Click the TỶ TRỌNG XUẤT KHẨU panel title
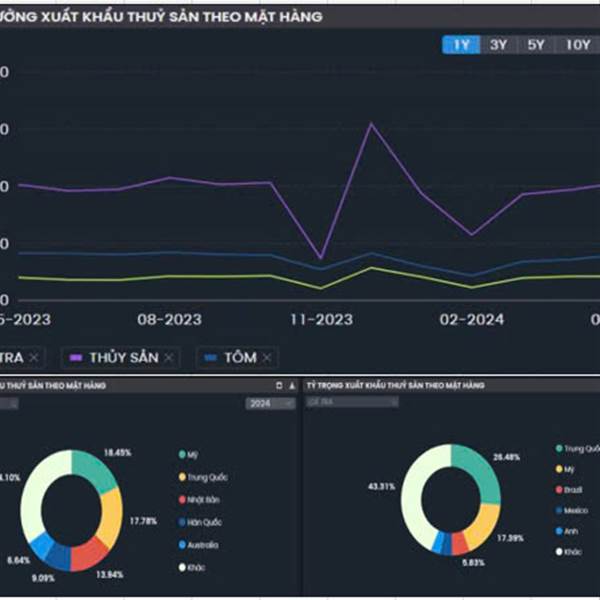Image resolution: width=600 pixels, height=600 pixels. point(396,385)
